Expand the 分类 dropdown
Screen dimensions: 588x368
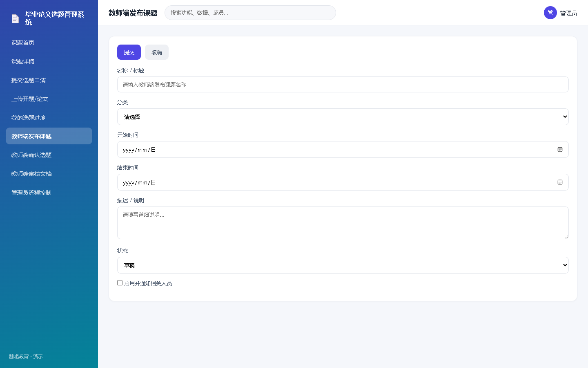[343, 117]
